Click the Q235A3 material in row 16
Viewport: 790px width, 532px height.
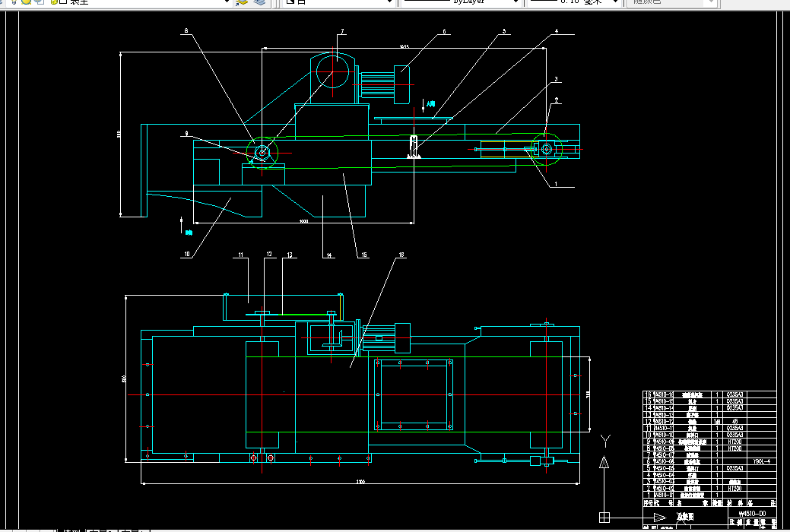734,394
